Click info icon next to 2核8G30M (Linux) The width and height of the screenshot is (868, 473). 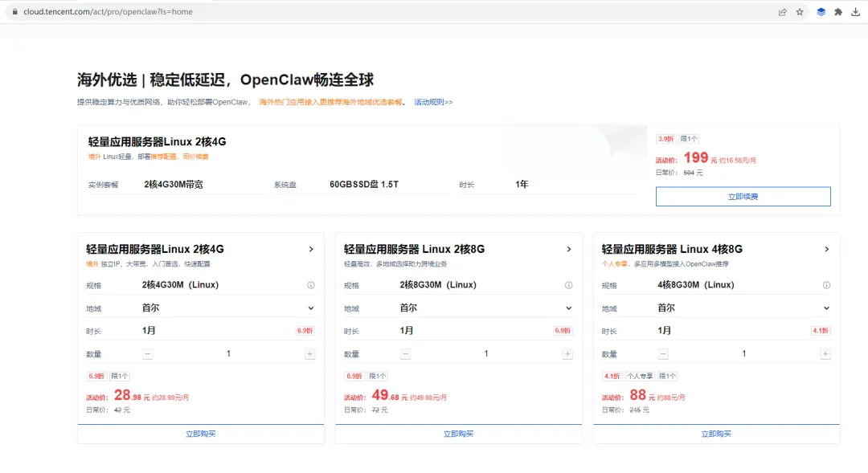[568, 285]
